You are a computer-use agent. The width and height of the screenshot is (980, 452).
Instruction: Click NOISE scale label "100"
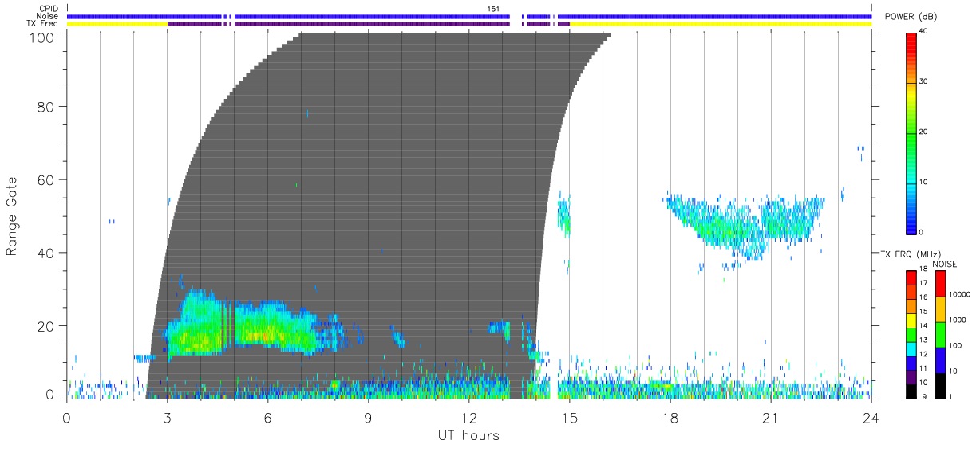click(955, 346)
